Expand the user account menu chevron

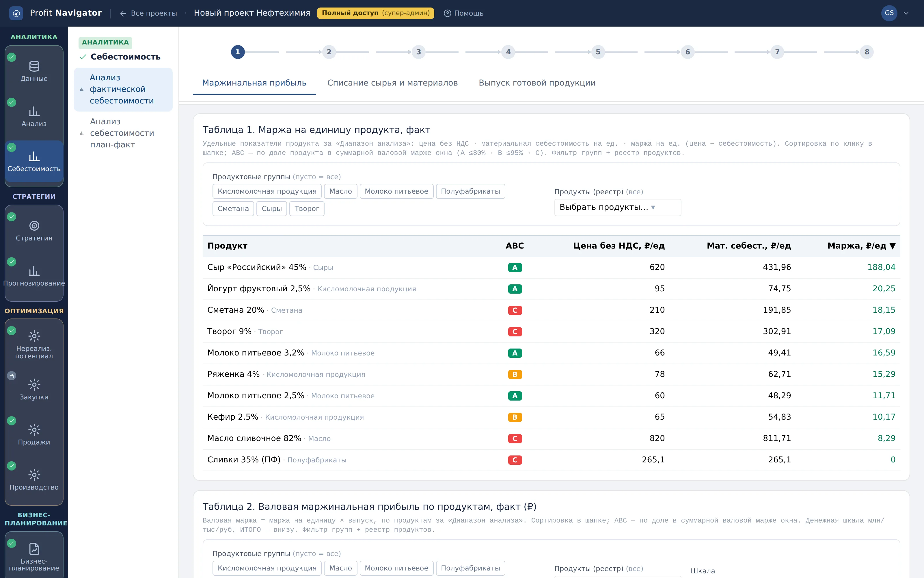click(906, 13)
